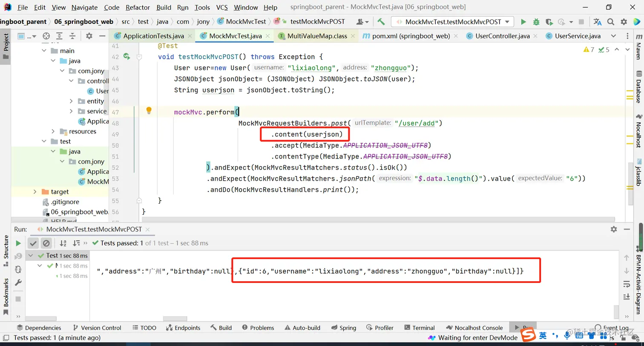Run the selected test configuration from the main toolbar
This screenshot has height=346, width=644.
coord(523,22)
